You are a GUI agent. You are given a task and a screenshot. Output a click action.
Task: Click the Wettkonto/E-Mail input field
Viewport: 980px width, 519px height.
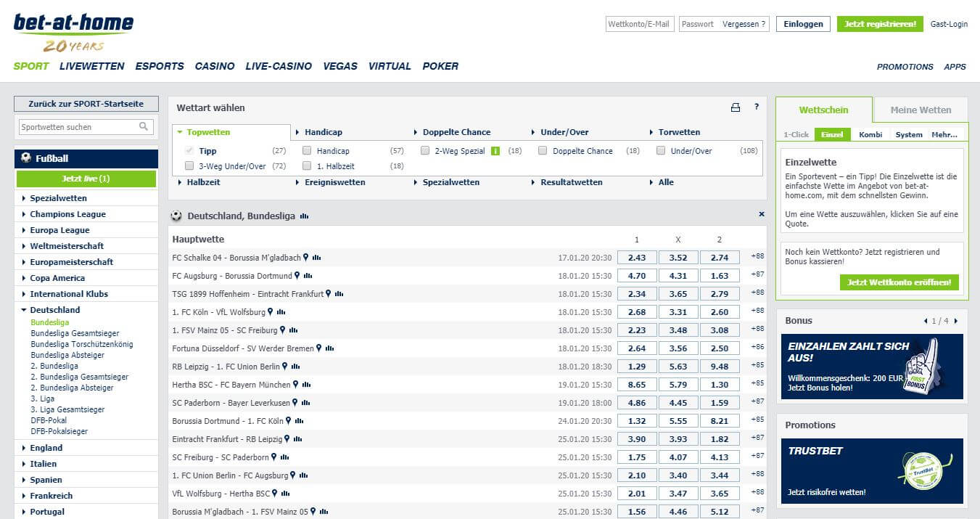(x=640, y=24)
